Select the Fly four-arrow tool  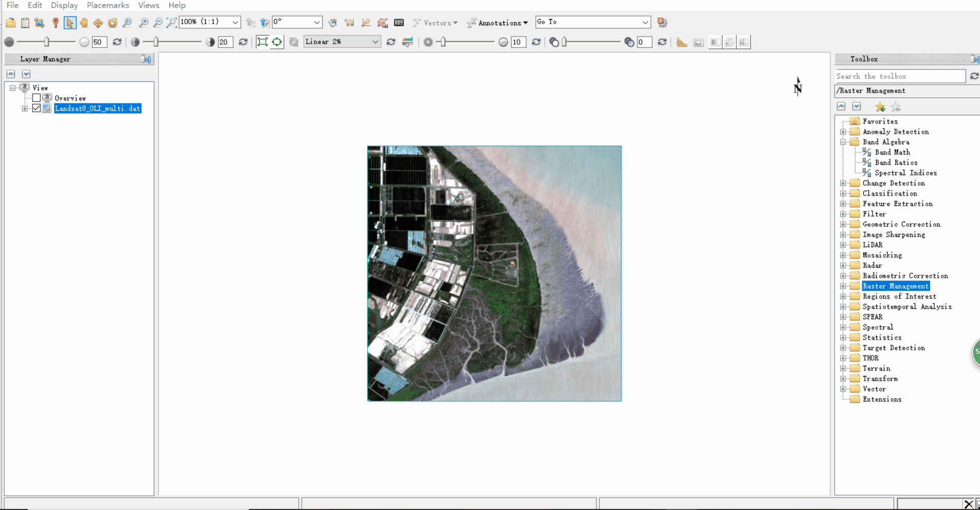[x=98, y=23]
